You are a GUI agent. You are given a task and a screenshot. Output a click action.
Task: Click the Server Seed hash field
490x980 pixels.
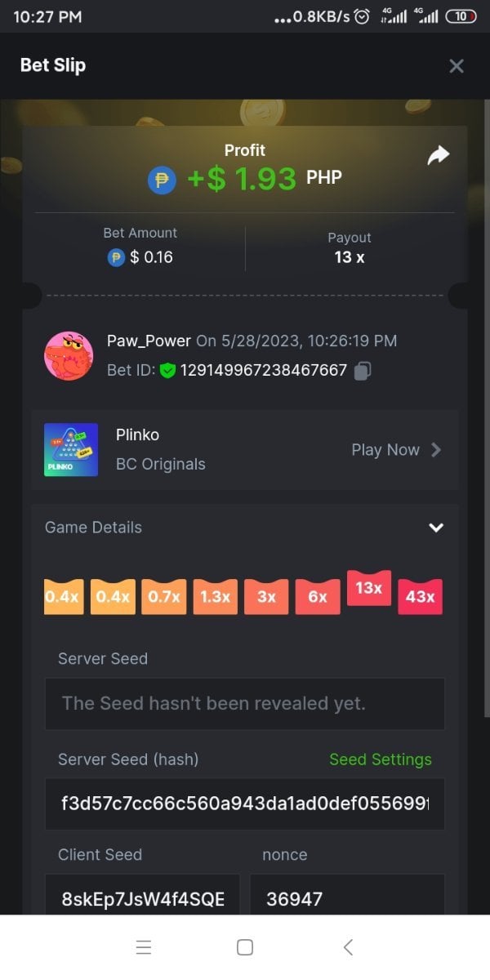(x=244, y=804)
